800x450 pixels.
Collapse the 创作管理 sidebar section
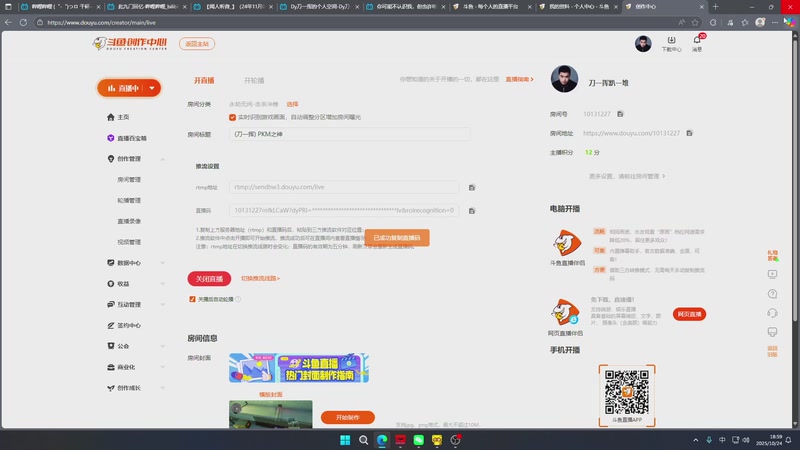(162, 159)
